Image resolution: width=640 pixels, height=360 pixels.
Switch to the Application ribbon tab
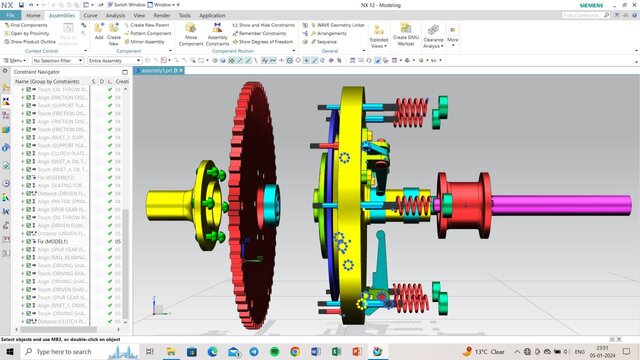click(212, 16)
